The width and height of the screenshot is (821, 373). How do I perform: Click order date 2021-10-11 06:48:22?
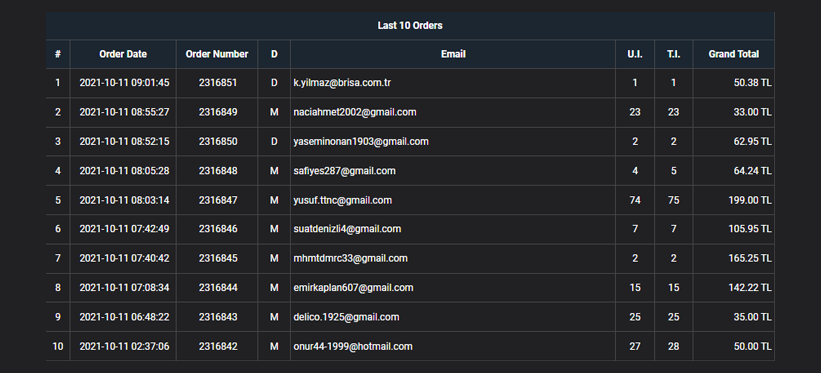[x=124, y=317]
